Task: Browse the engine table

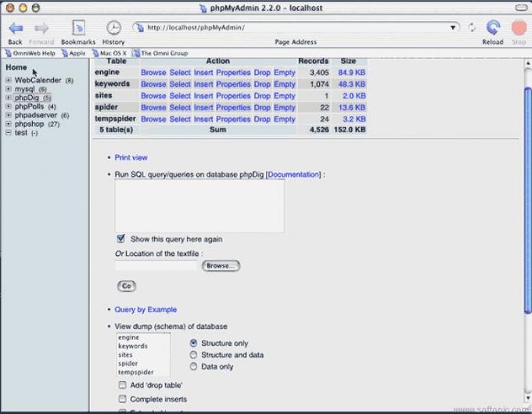Action: (x=153, y=73)
